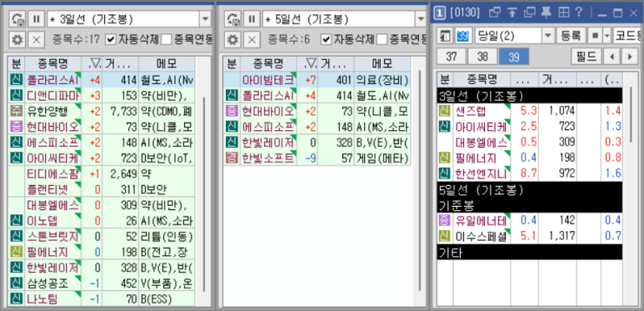Select the 디앤디파마 row in the 3일선 panel
Viewport: 644px width, 311px height.
coord(101,95)
